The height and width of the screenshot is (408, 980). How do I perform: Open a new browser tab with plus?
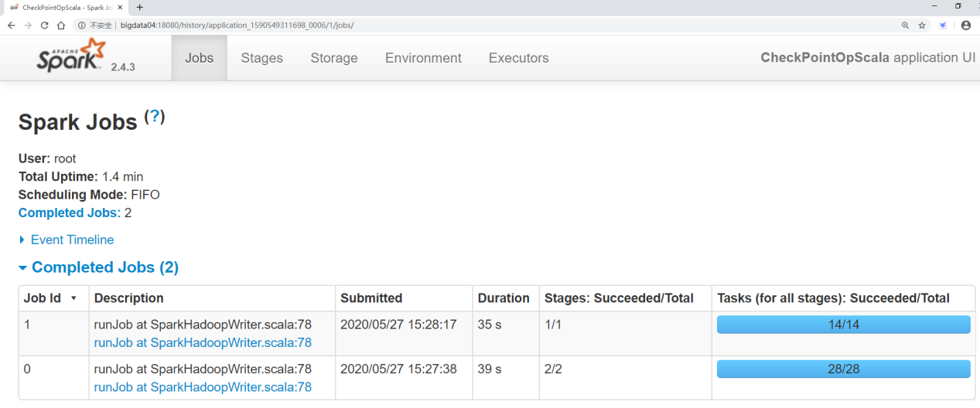(x=139, y=7)
